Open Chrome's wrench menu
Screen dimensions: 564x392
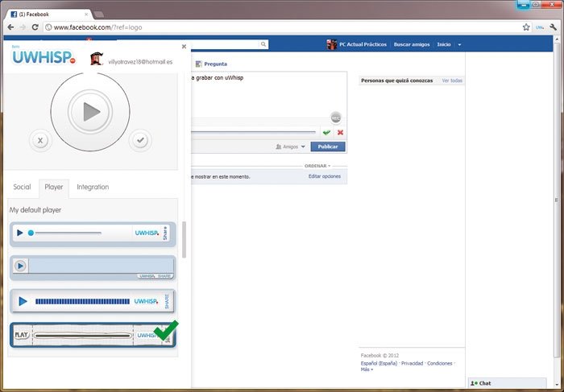pyautogui.click(x=554, y=27)
